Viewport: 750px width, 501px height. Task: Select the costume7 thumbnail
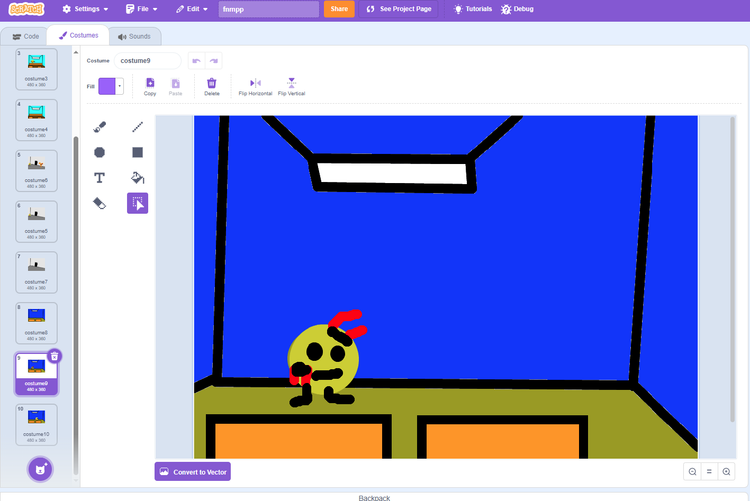(36, 272)
